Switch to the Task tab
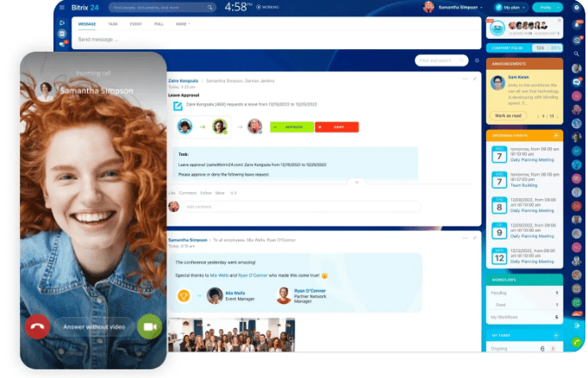588x378 pixels. tap(113, 24)
